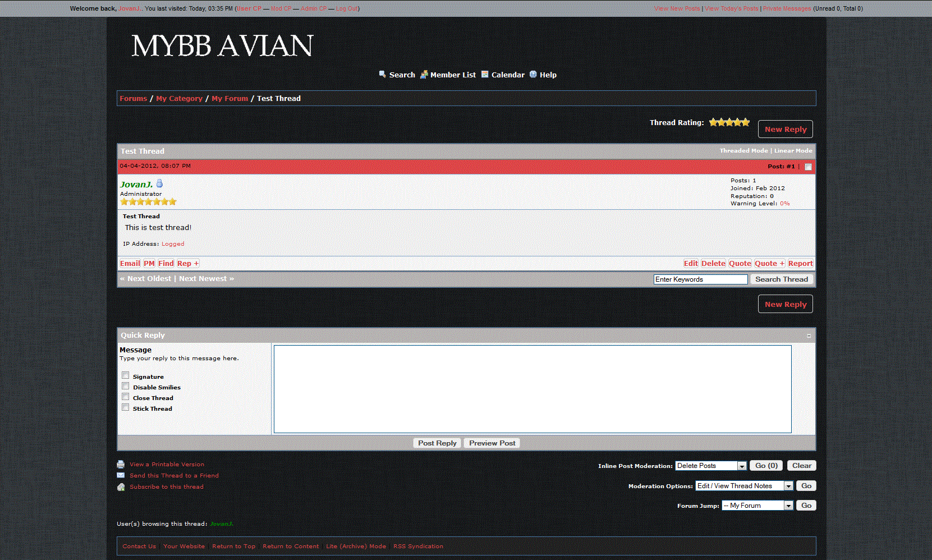932x560 pixels.
Task: Rate thread using the star rating
Action: pyautogui.click(x=729, y=122)
